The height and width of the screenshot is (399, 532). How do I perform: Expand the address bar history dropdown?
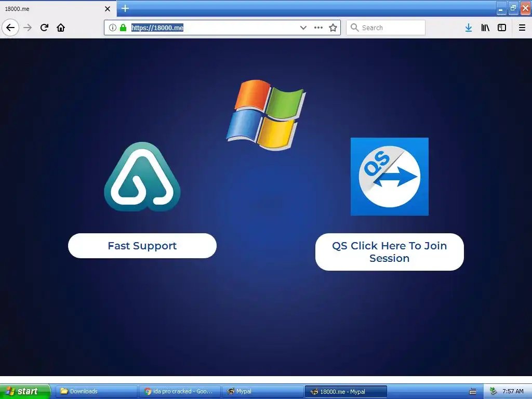click(x=303, y=28)
